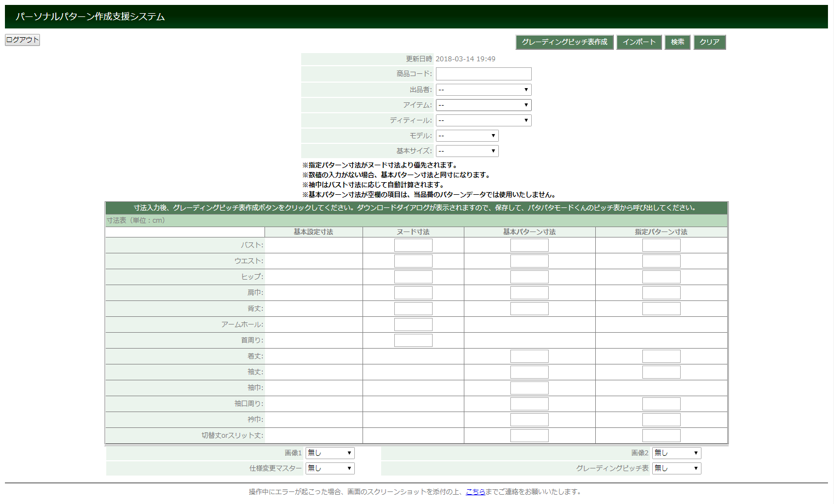Click the 着丈 指定パターン寸法 input field
Screen dimensions: 834x504
pos(661,356)
